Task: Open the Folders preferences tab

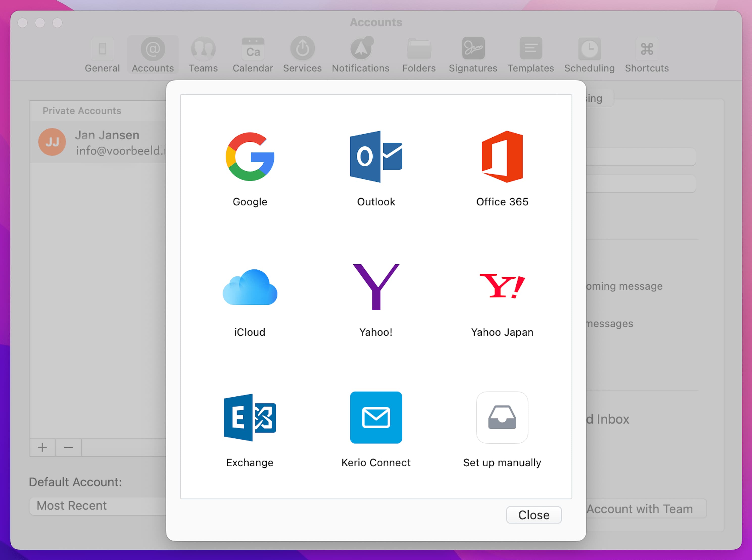Action: [x=419, y=55]
